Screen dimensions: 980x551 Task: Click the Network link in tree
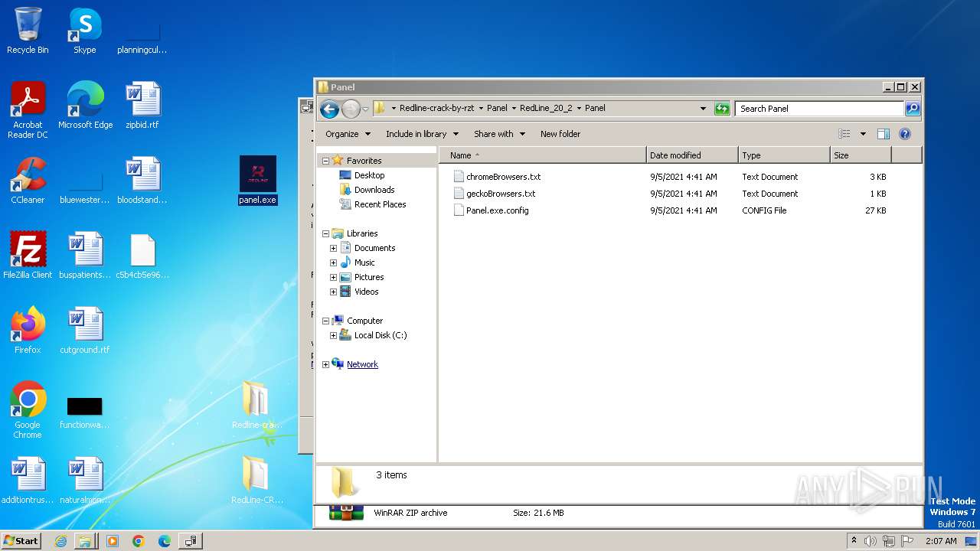pyautogui.click(x=362, y=364)
